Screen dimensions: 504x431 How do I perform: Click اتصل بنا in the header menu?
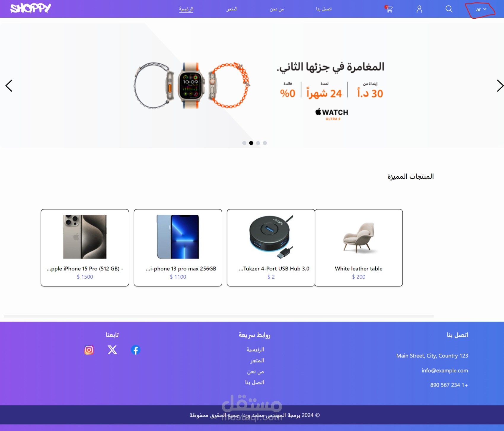click(324, 9)
